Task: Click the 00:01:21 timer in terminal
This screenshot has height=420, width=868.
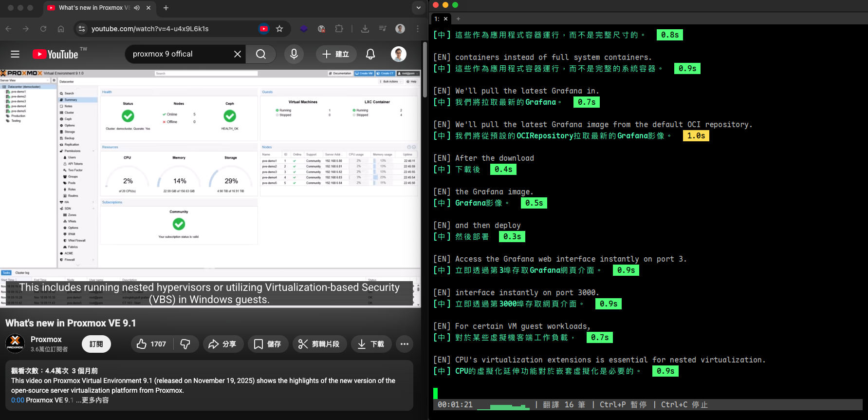Action: point(455,404)
